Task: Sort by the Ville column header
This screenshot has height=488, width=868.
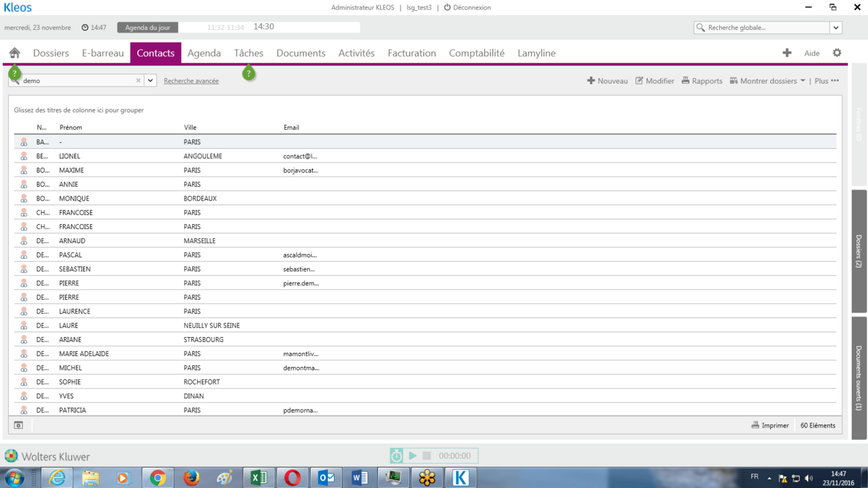Action: click(190, 127)
